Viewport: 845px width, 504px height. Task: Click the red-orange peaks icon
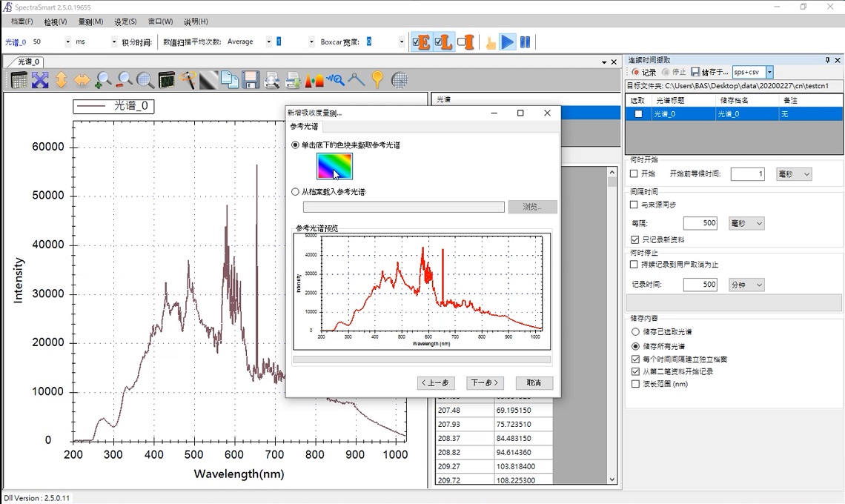(314, 80)
